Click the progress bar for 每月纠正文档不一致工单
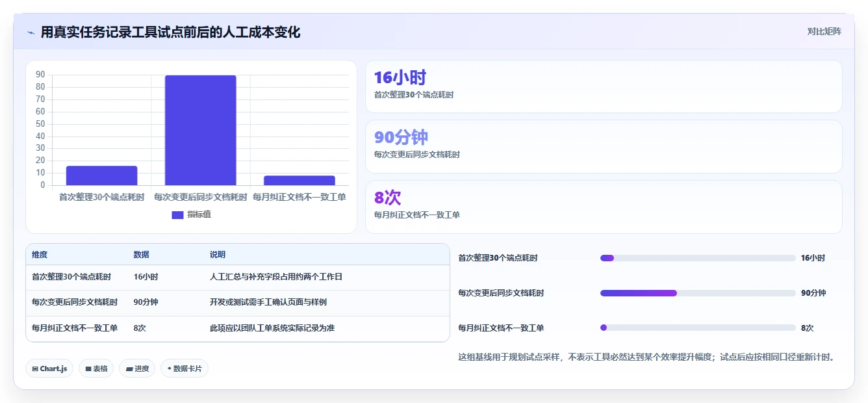Screen dimensions: 868x403 pyautogui.click(x=698, y=328)
